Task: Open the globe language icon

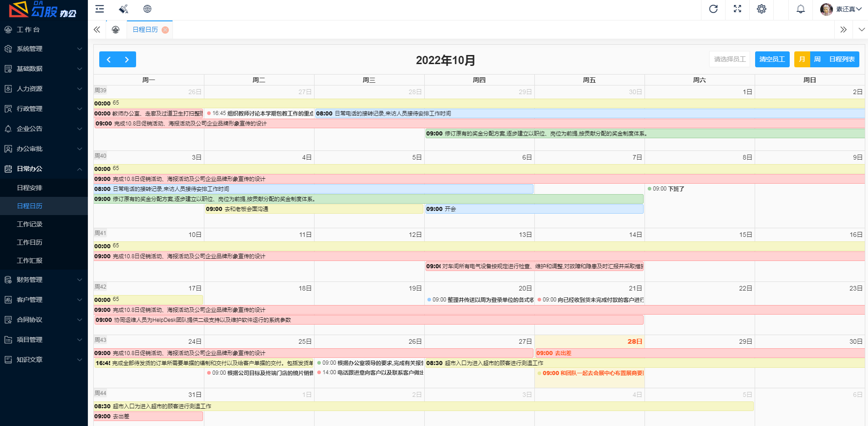Action: [x=147, y=9]
